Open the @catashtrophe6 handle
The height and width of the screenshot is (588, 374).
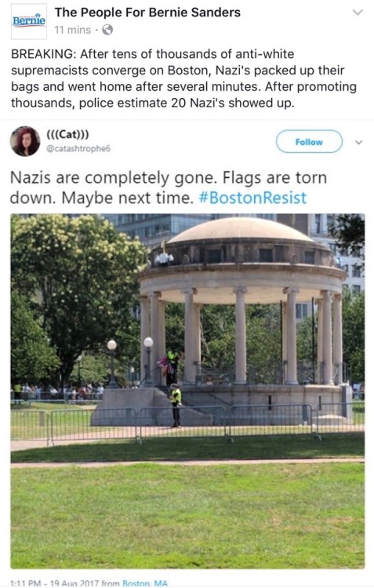[x=78, y=148]
